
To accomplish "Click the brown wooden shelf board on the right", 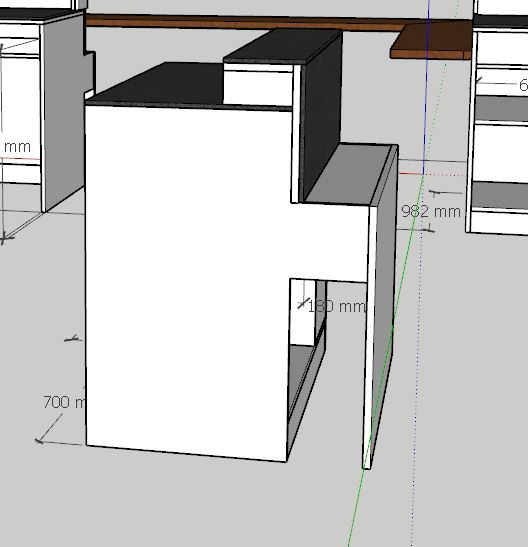I will pos(431,41).
